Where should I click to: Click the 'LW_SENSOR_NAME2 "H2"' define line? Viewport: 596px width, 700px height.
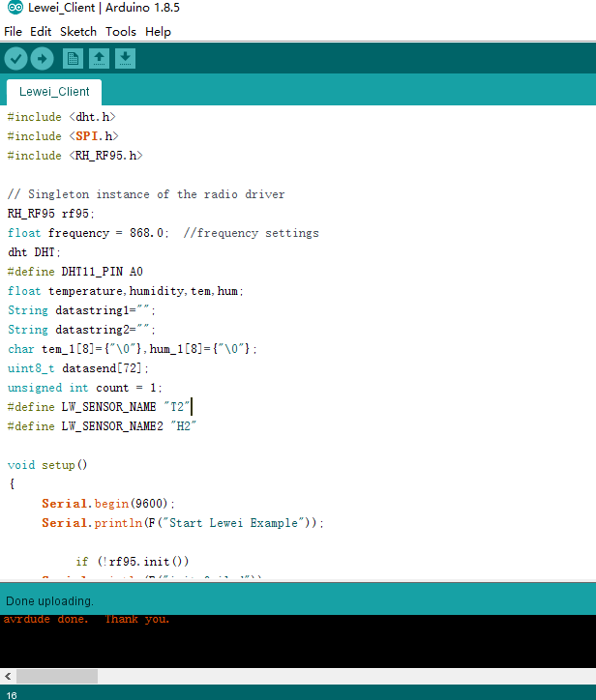102,426
